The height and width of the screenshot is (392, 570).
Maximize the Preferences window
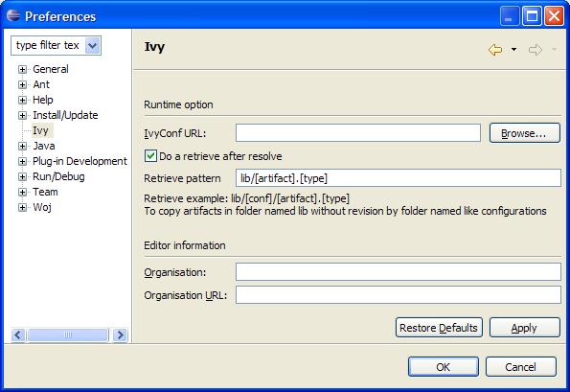coord(532,16)
